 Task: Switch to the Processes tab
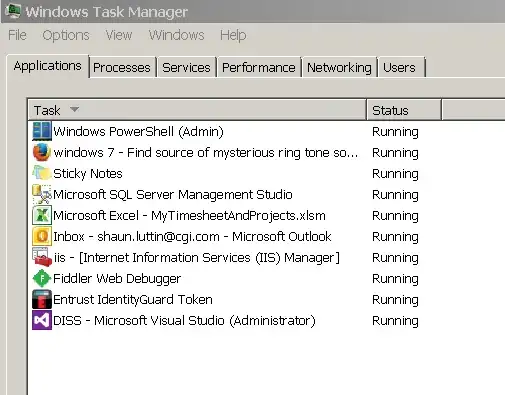(x=122, y=68)
